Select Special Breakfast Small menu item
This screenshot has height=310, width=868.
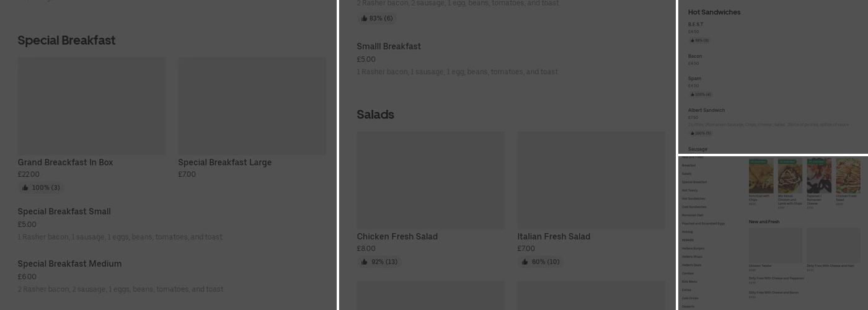pyautogui.click(x=64, y=212)
